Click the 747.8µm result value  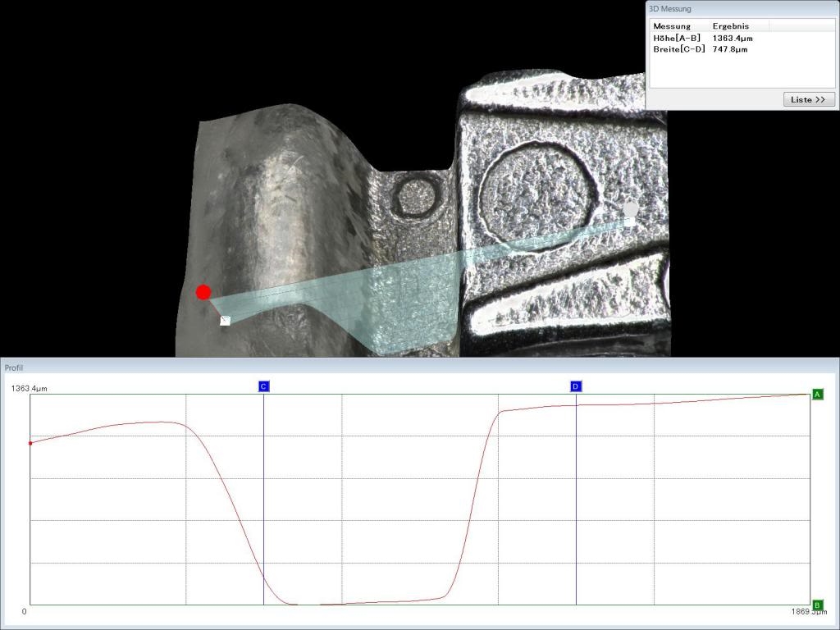click(x=730, y=49)
